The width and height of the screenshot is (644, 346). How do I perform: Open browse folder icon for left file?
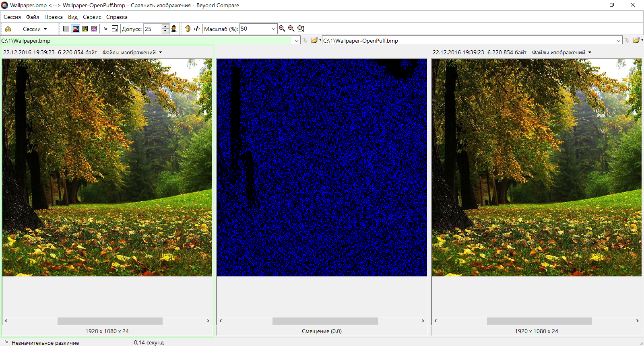tap(314, 40)
